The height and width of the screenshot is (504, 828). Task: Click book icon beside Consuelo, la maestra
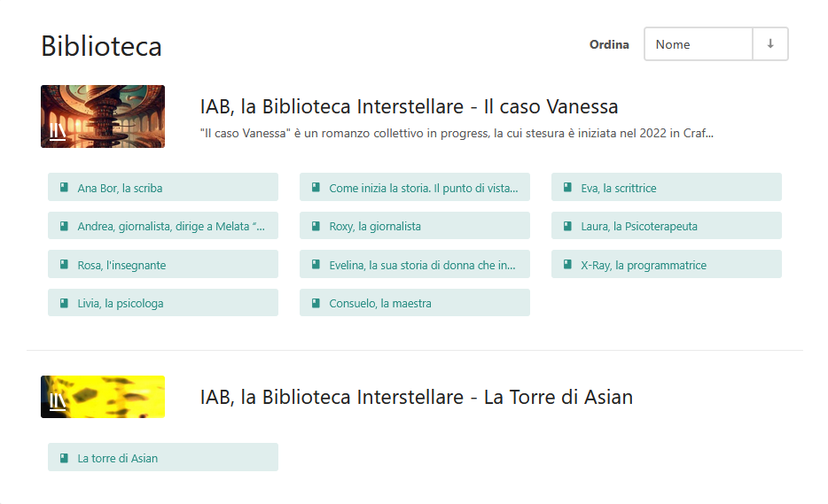pos(316,303)
